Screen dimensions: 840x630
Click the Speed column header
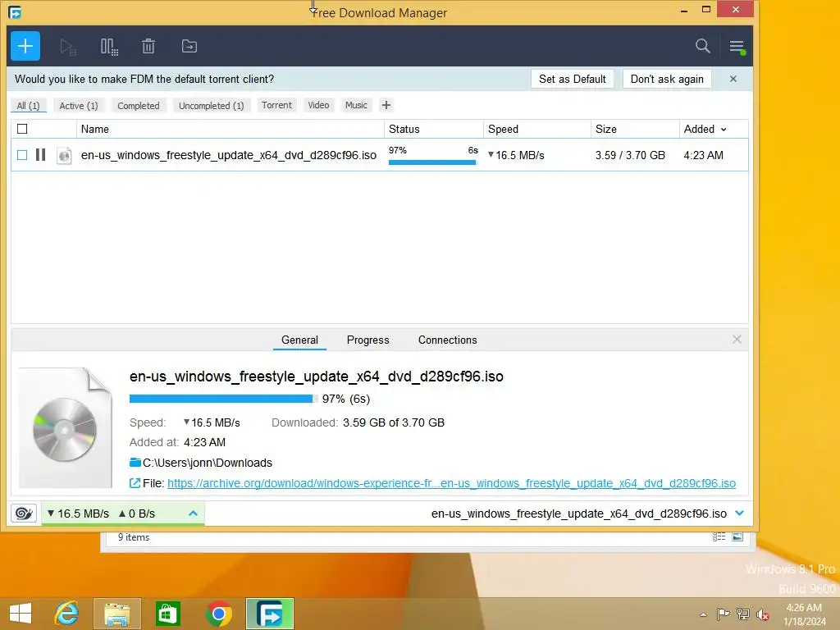click(x=536, y=129)
